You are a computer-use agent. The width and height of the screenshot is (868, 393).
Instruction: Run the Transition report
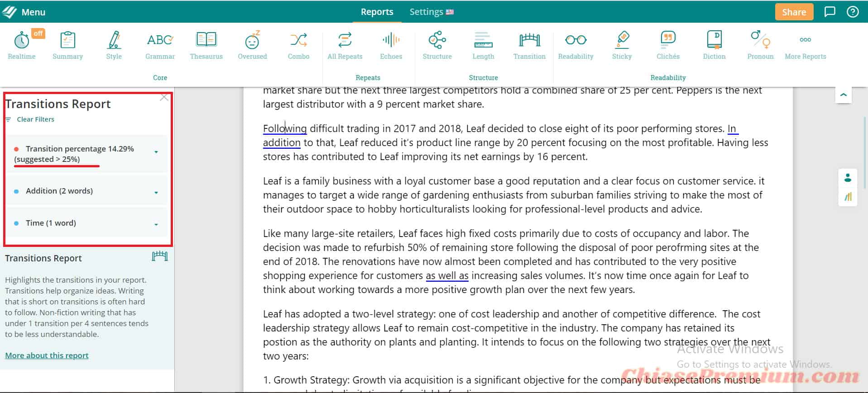click(529, 45)
